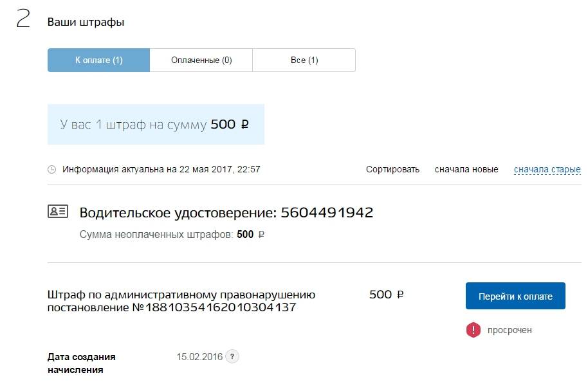588x391 pixels.
Task: Click the Сумма неоплаченных штрафов line
Action: point(172,235)
